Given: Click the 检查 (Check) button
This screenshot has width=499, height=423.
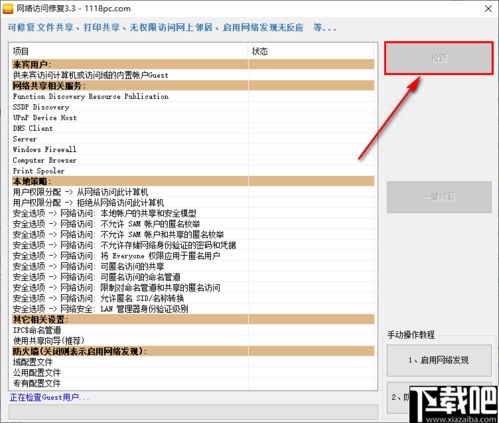Looking at the screenshot, I should coord(439,58).
